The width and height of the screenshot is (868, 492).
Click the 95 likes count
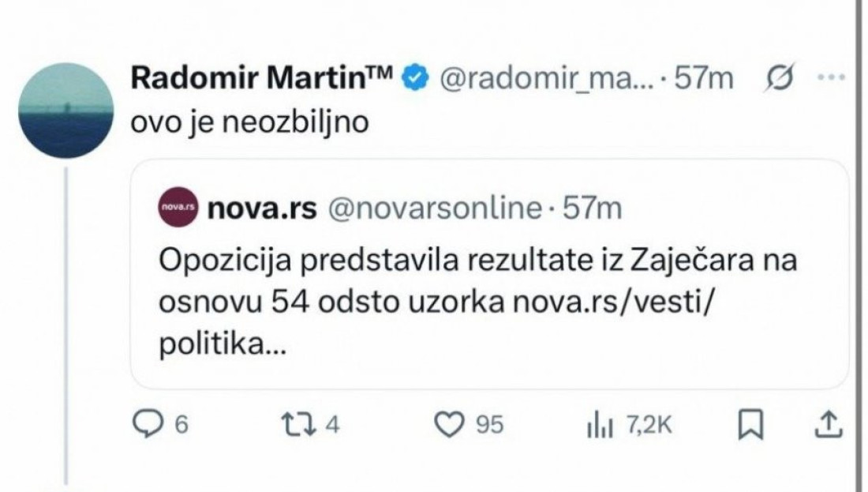(490, 426)
